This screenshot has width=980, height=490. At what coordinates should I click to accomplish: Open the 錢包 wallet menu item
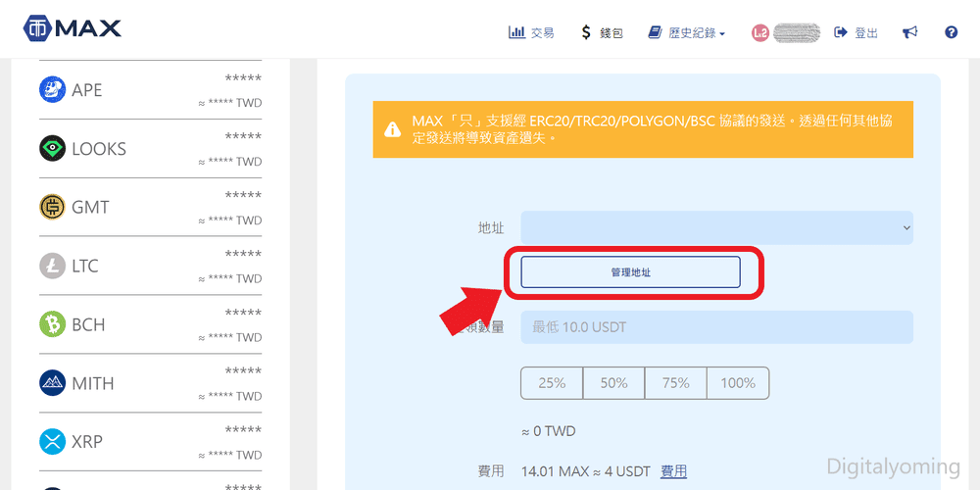602,32
